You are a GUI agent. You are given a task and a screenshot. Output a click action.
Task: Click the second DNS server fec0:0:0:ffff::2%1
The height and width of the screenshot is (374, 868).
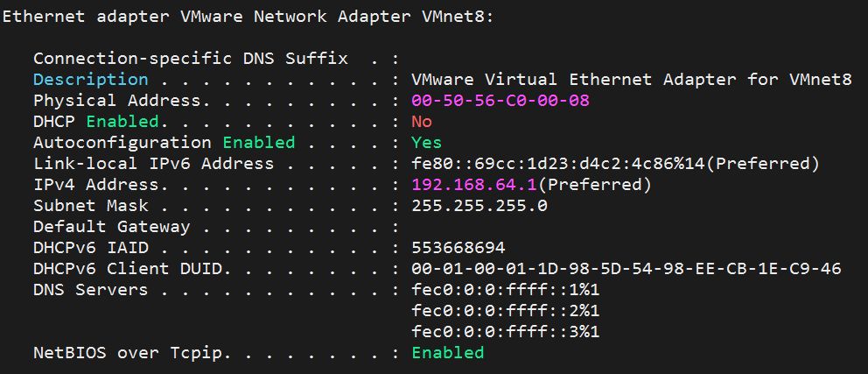tap(506, 311)
